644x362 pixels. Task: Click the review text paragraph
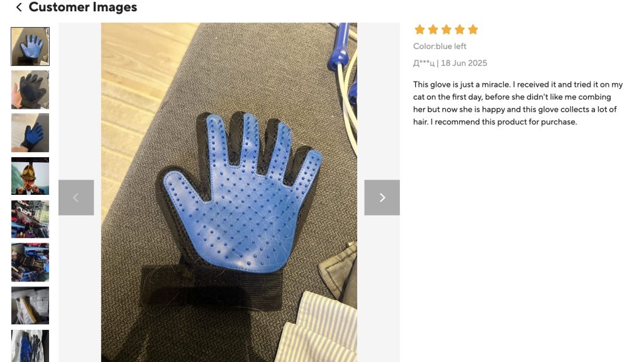(518, 103)
